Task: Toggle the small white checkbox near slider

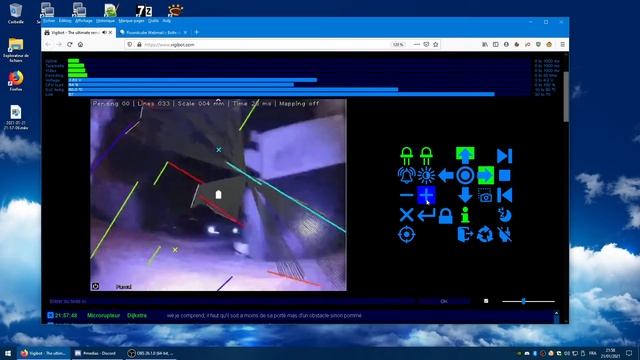Action: pos(486,301)
